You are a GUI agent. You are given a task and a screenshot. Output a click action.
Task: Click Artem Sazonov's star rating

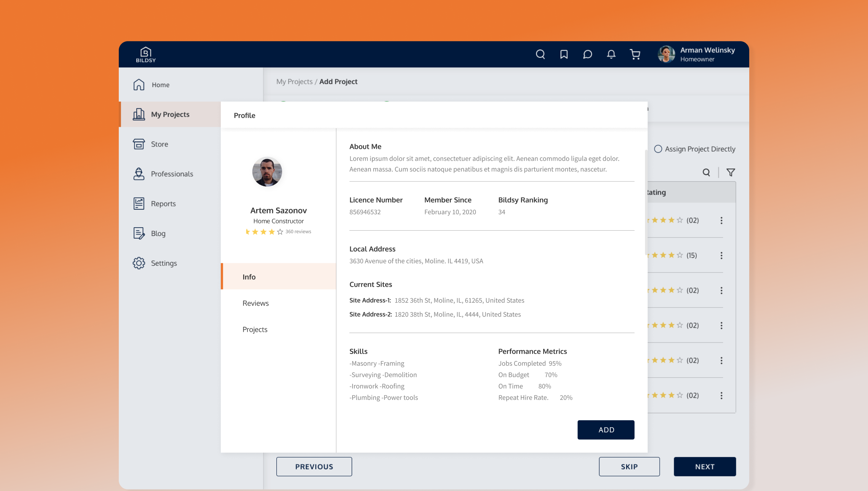[x=264, y=231]
